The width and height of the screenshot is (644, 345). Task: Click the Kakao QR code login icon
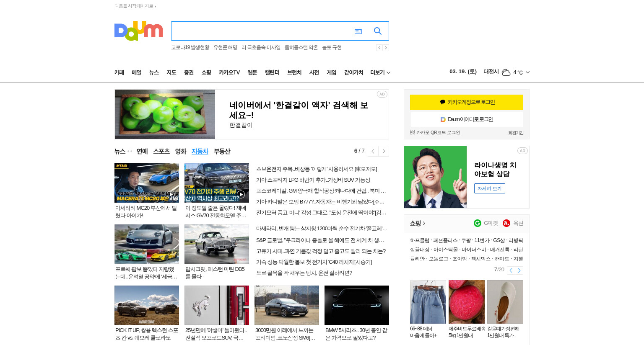[x=412, y=132]
